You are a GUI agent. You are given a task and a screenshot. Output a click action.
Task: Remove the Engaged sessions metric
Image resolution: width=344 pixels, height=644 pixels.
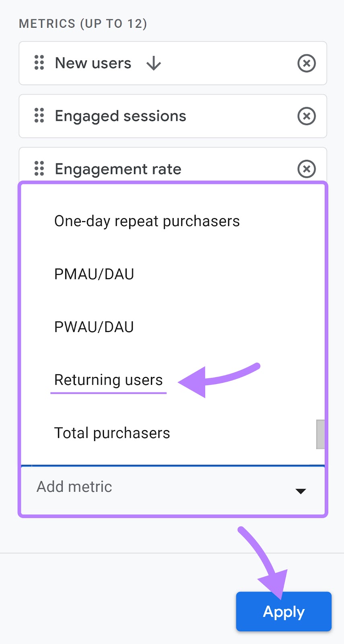point(307,116)
